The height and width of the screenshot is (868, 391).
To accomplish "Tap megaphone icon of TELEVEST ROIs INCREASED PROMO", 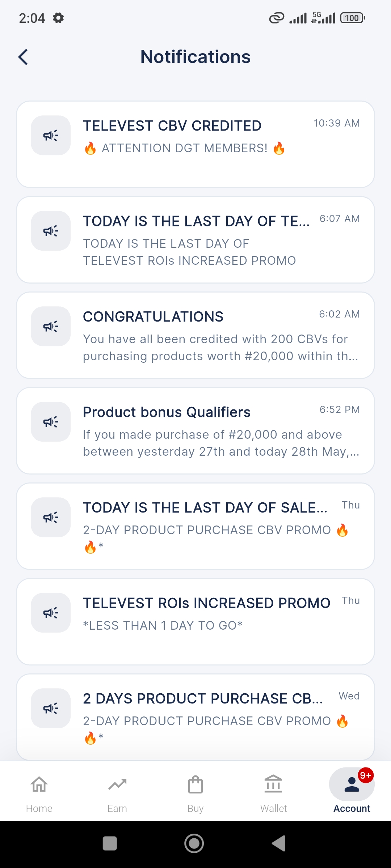I will click(x=51, y=613).
